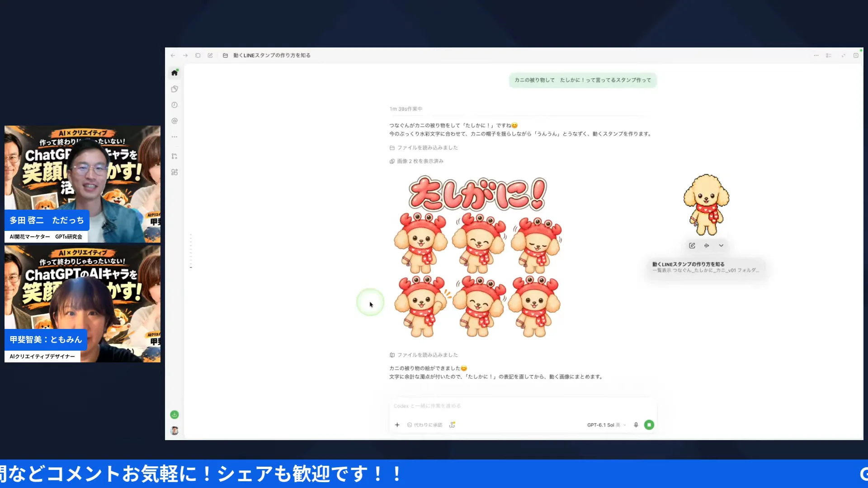
Task: Click the edit pencil icon under the mascot
Action: point(692,245)
